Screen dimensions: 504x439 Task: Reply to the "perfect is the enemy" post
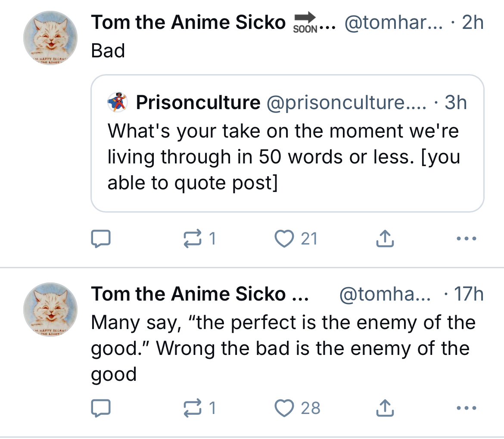101,408
